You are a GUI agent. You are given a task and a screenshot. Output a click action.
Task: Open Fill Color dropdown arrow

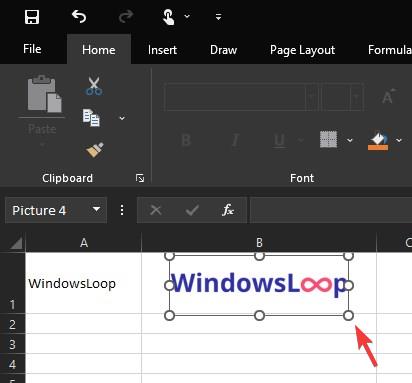(x=399, y=140)
